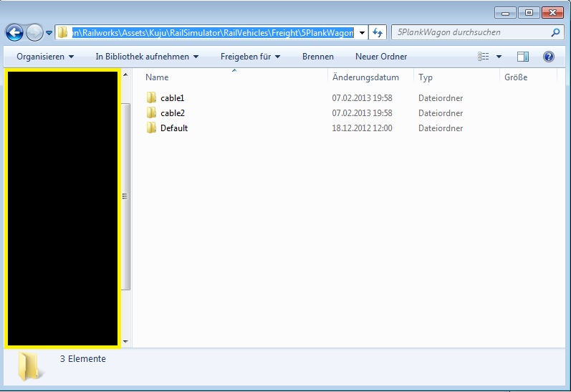Viewport: 571px width, 392px height.
Task: Open the recent pages dropdown arrow
Action: click(x=49, y=33)
